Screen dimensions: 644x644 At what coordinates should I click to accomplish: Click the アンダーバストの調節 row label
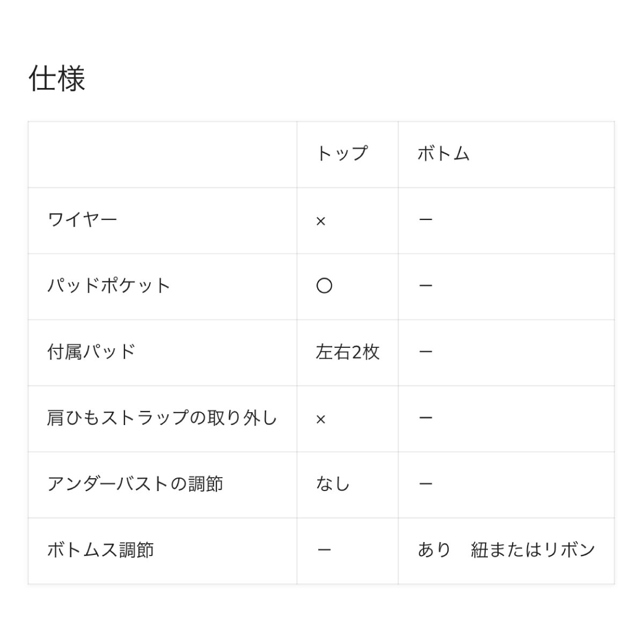point(135,484)
